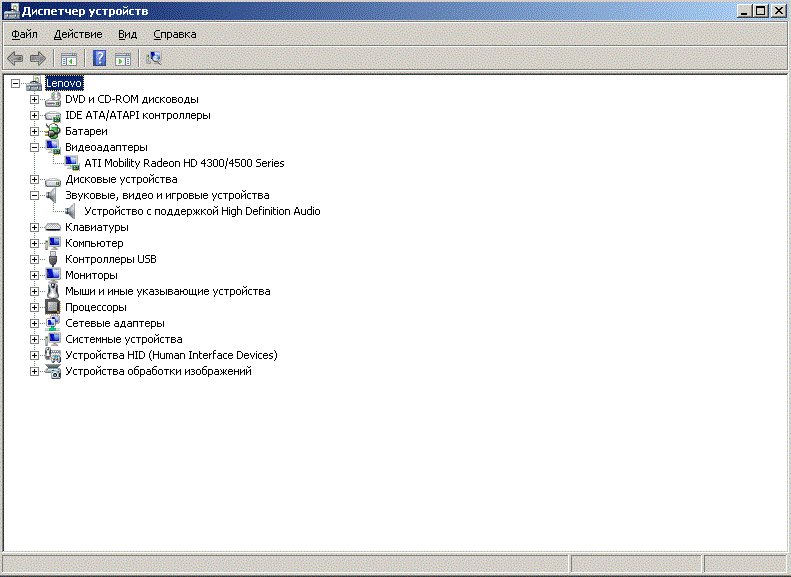
Task: Expand DVD и CD-ROM дисководы node
Action: tap(34, 99)
